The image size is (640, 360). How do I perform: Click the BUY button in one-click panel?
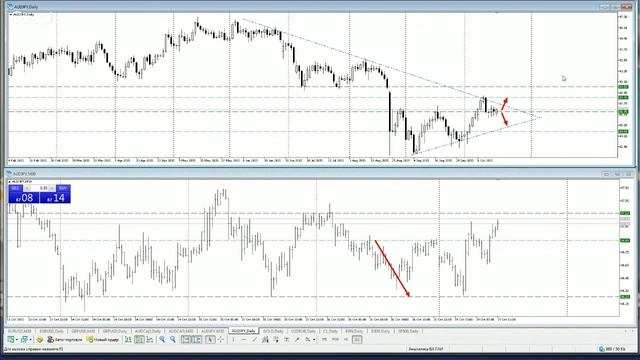point(62,188)
